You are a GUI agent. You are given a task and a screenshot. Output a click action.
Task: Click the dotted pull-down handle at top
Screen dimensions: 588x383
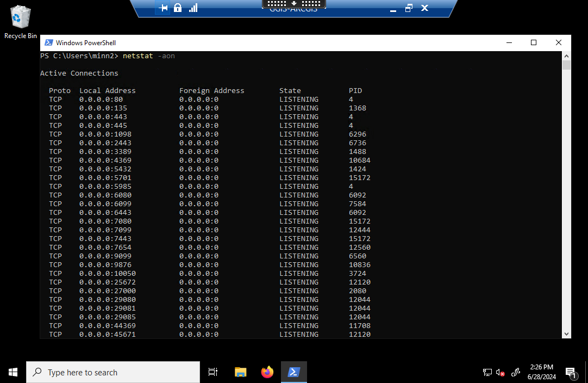(293, 3)
